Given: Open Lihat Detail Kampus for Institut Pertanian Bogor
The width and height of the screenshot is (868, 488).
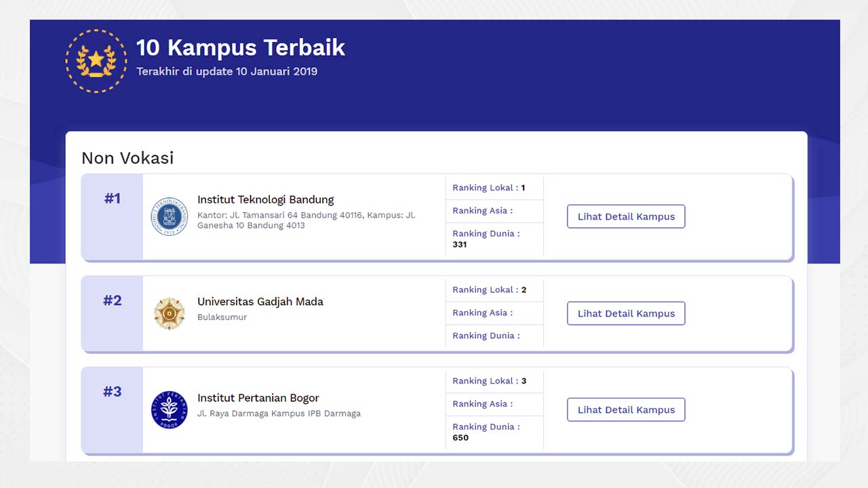Looking at the screenshot, I should pyautogui.click(x=626, y=409).
